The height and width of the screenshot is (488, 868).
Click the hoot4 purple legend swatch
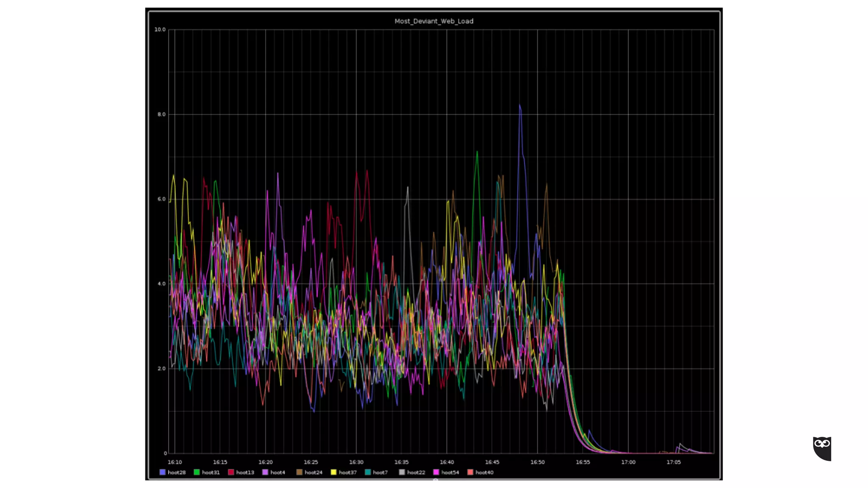pyautogui.click(x=265, y=472)
